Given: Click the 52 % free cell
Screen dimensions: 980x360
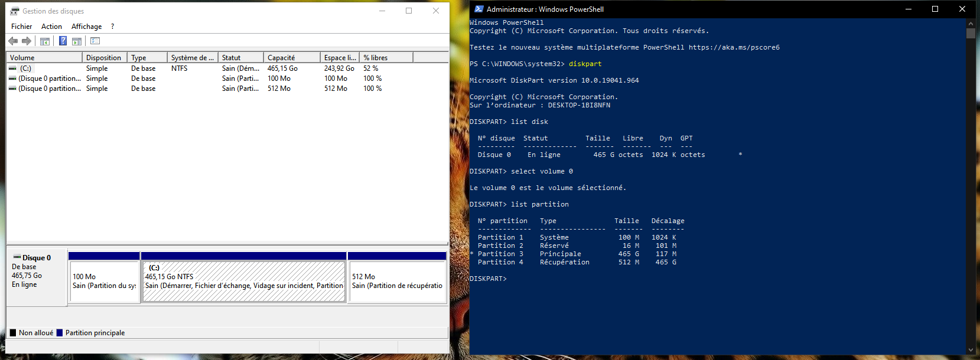Looking at the screenshot, I should click(x=370, y=68).
